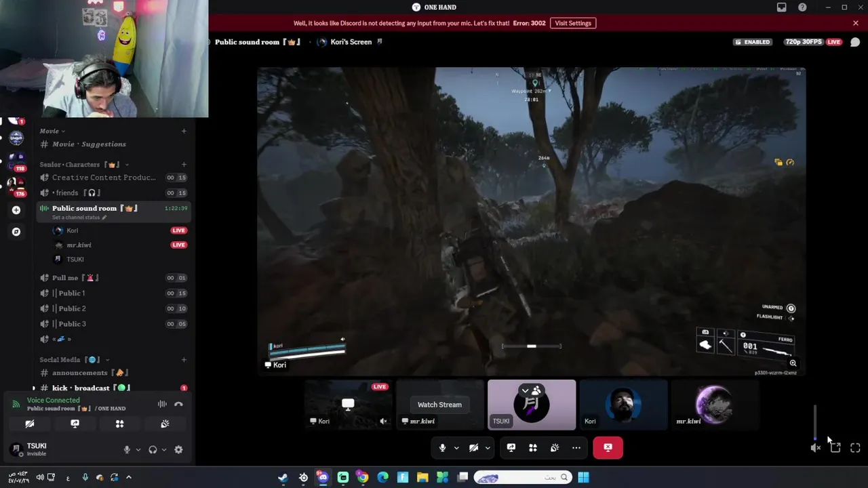This screenshot has height=488, width=868.
Task: Create channel in Movie category
Action: point(184,131)
